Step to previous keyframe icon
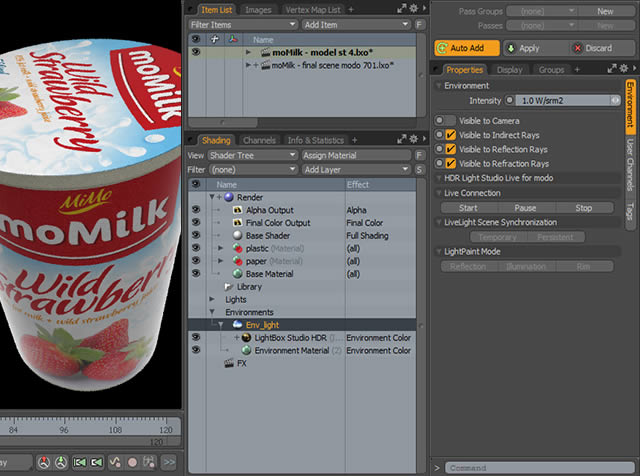 [96, 462]
